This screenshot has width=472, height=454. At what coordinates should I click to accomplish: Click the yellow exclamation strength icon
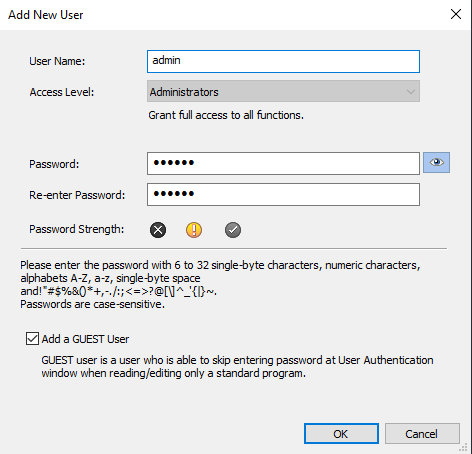point(194,230)
